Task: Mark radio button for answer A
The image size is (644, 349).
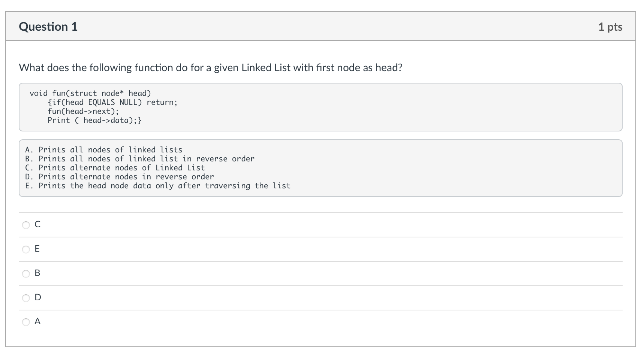Action: coord(26,322)
